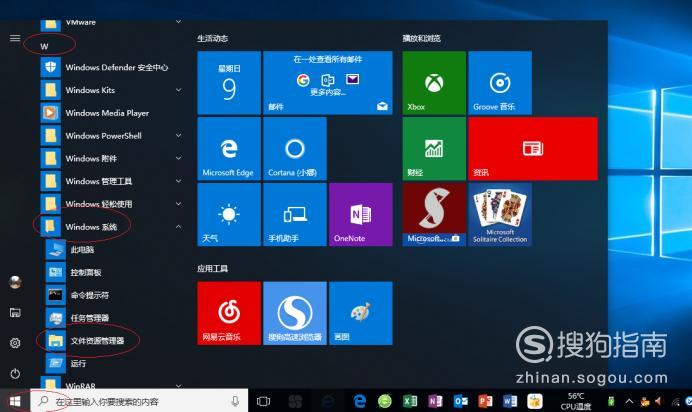Expand the WinRAR folder chevron
The width and height of the screenshot is (692, 412).
(178, 386)
